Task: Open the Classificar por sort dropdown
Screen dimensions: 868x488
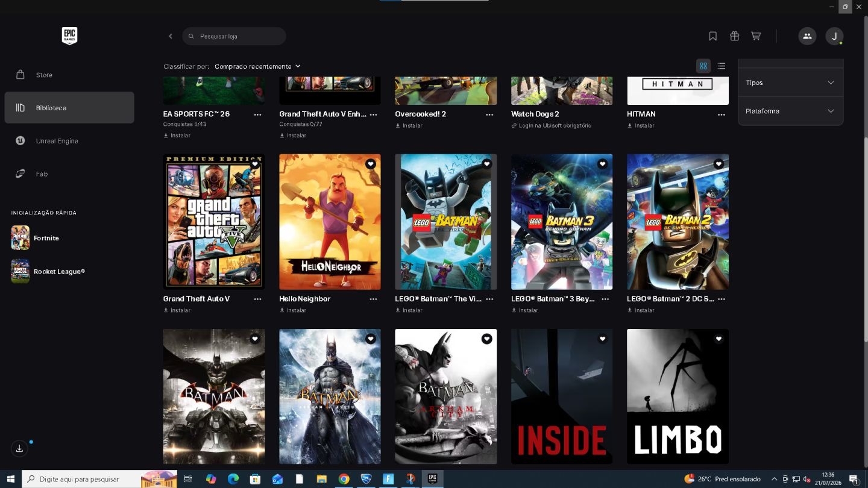Action: click(x=257, y=66)
